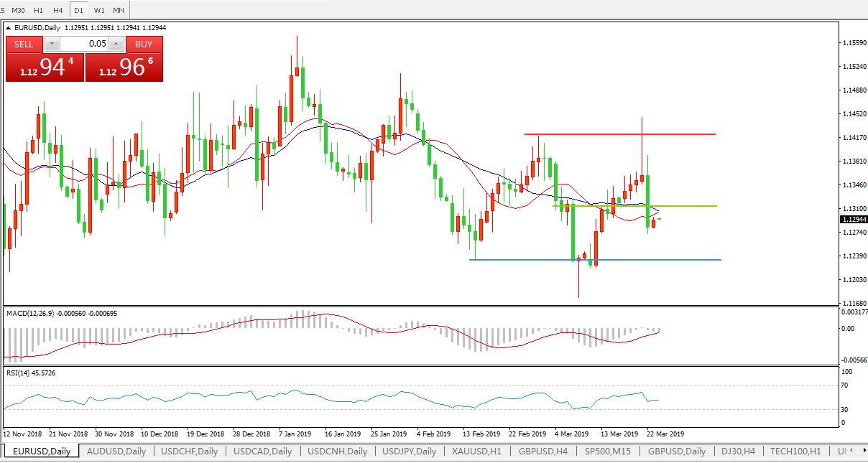Click the SELL button
The image size is (868, 463).
pyautogui.click(x=24, y=44)
